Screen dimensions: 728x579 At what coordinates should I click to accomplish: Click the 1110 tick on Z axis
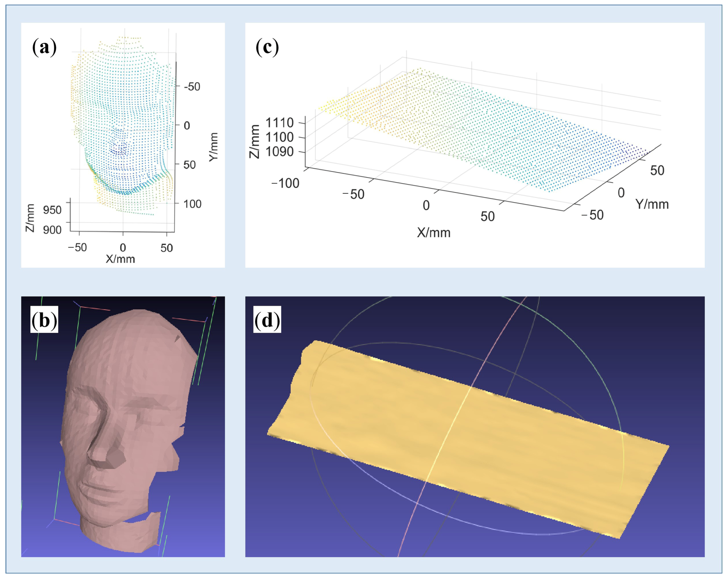coord(280,123)
